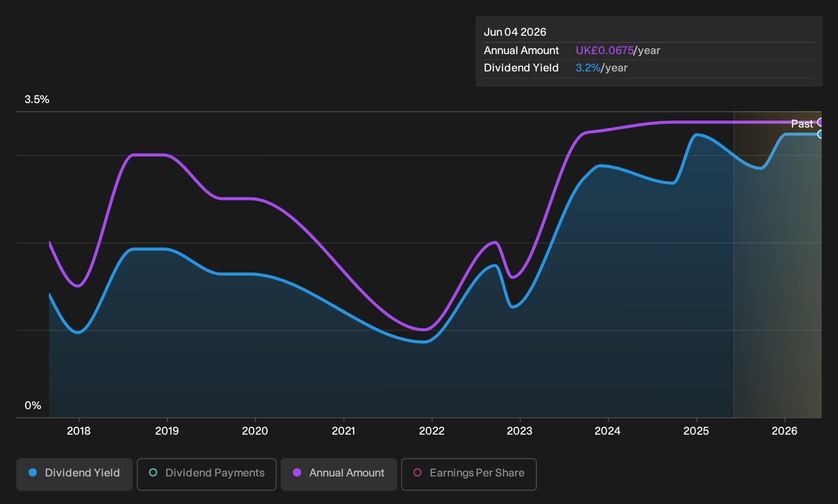
Task: Click the tooltip date Jun 04 2026
Action: pos(515,32)
